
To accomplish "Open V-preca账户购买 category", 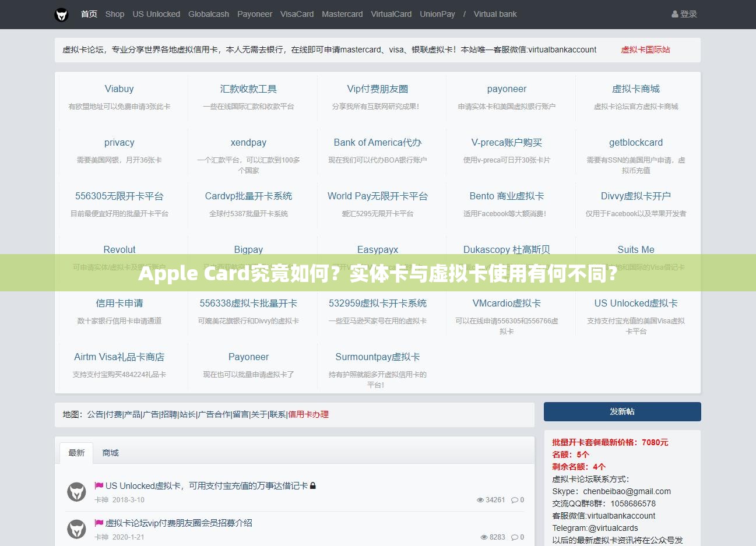I will pyautogui.click(x=507, y=142).
